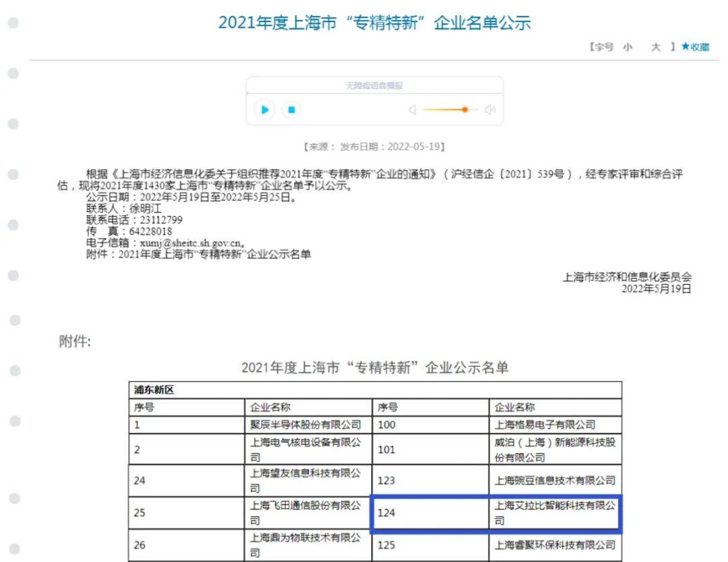
Task: Set font size to small (小)
Action: 628,47
